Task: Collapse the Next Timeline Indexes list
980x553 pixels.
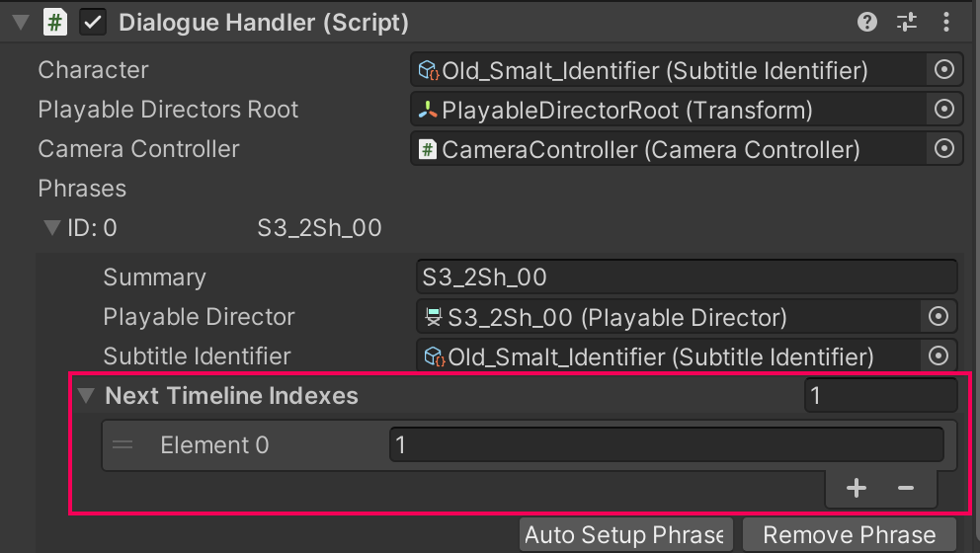Action: click(x=87, y=396)
